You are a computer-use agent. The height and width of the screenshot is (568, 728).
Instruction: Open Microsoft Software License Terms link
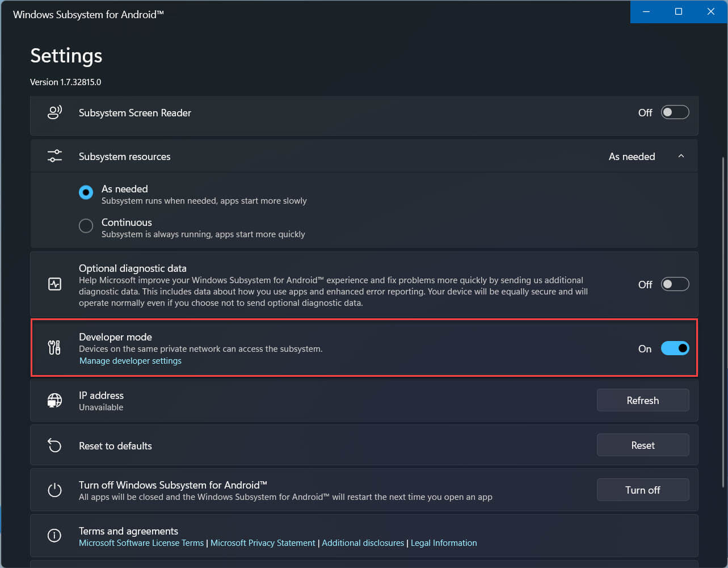click(x=141, y=543)
